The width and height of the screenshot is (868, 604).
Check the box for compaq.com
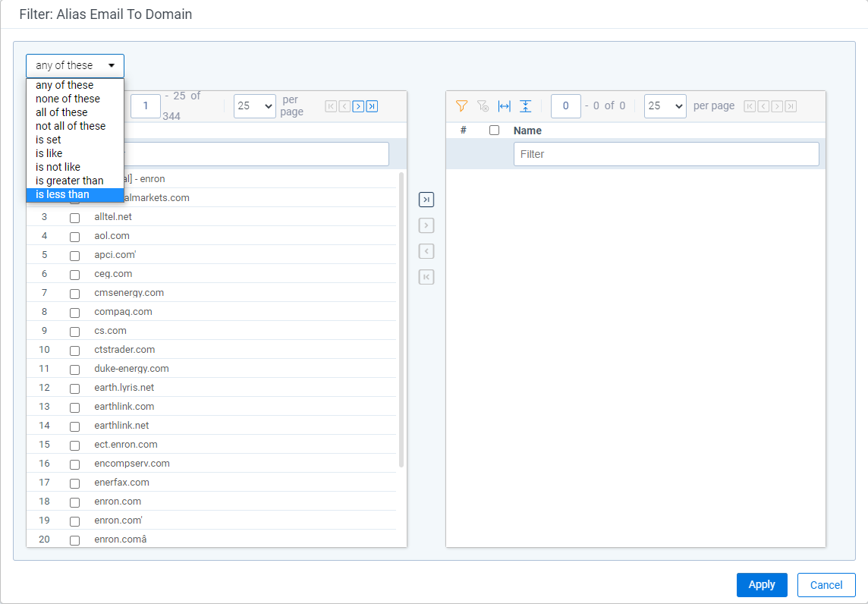74,313
